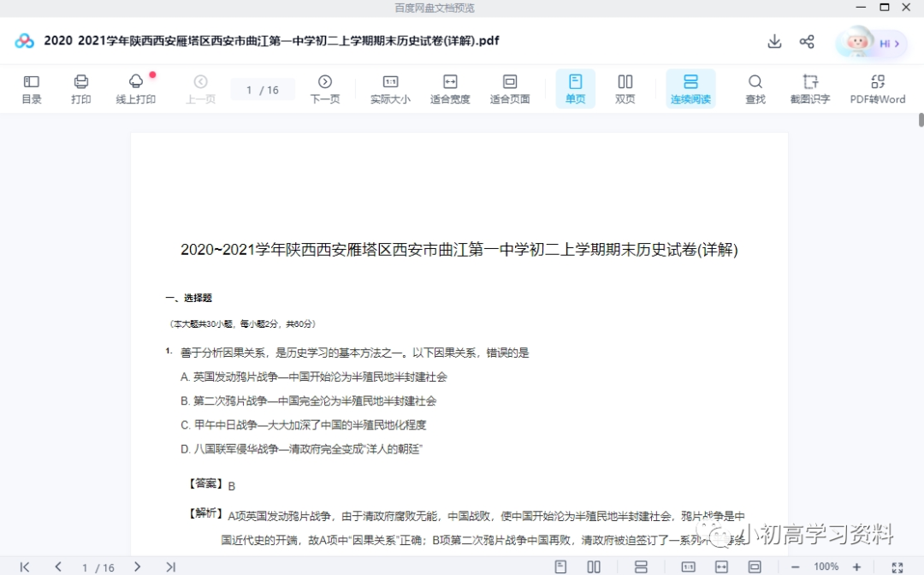Jump to first page in bottom bar
The image size is (924, 575).
(24, 566)
